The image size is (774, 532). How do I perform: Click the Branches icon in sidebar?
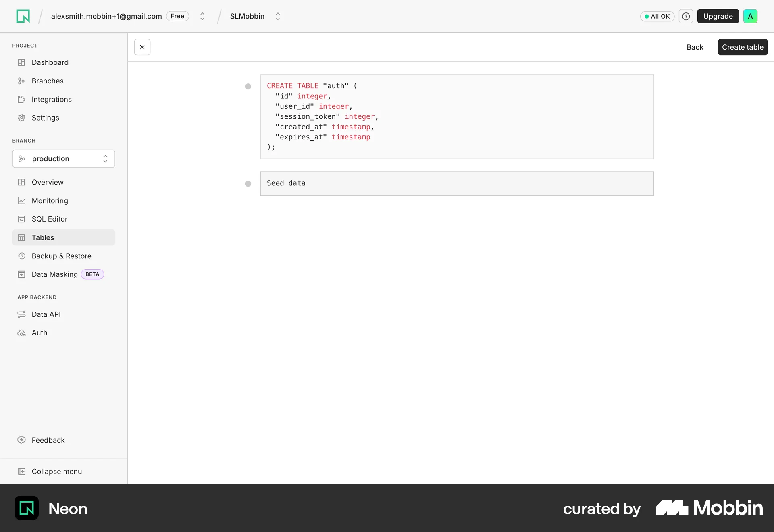(21, 81)
